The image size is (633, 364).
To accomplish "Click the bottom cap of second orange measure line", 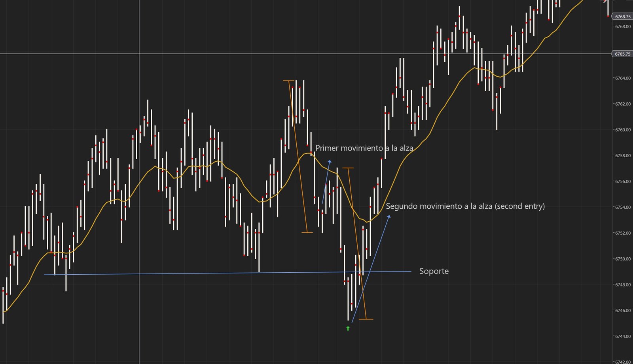I will click(366, 319).
